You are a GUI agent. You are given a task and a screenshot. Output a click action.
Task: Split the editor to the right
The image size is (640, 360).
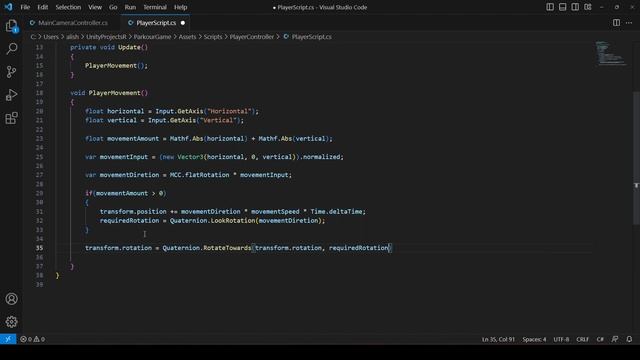pyautogui.click(x=616, y=23)
